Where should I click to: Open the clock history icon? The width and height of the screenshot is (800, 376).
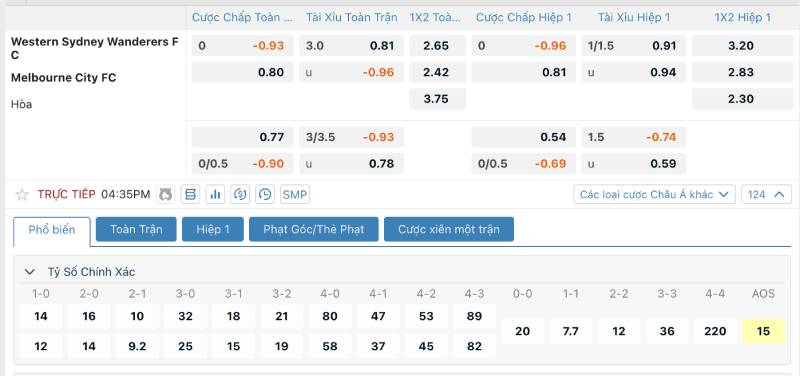[x=265, y=194]
